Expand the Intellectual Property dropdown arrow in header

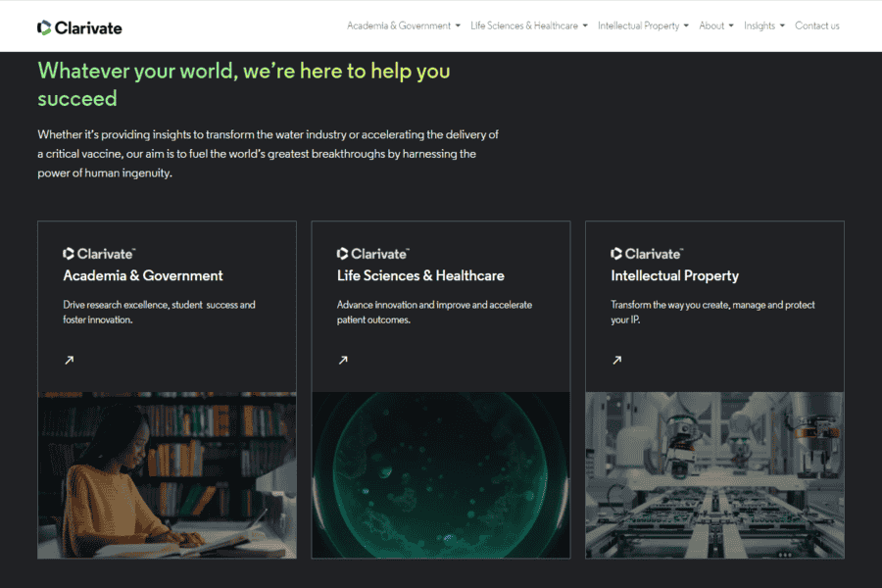(x=686, y=25)
